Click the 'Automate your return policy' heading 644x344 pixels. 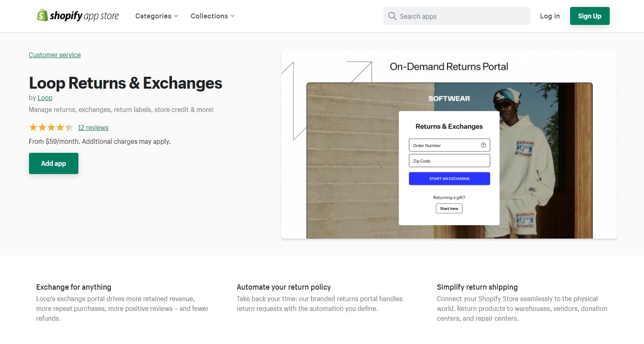tap(284, 287)
